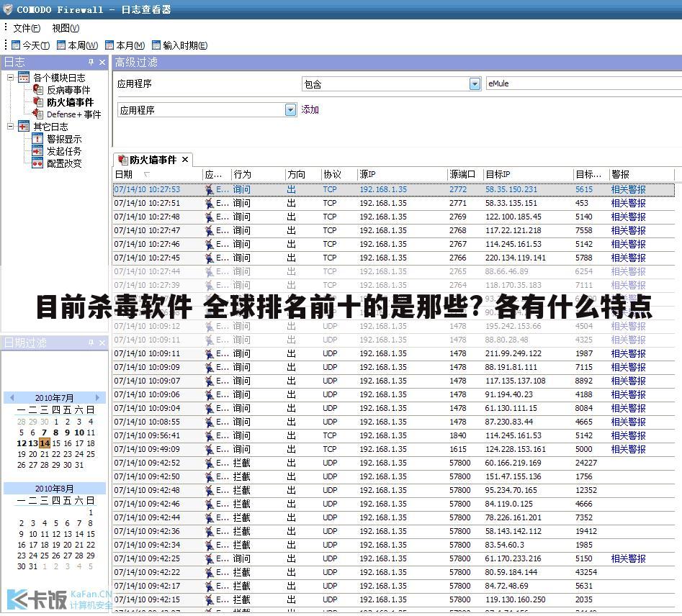Select Defense+ 事件 in the log tree

click(73, 114)
